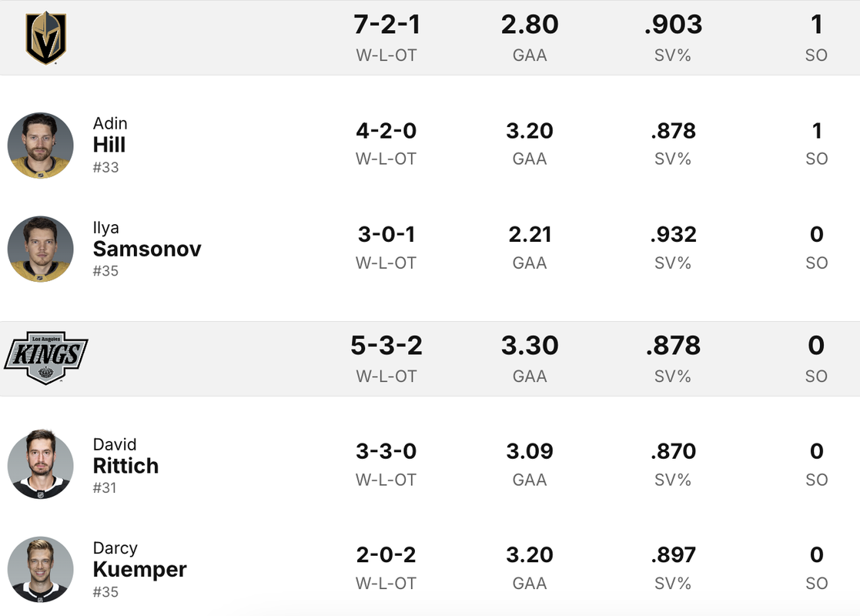The image size is (860, 616).
Task: Select the Ilya Samsonov name link
Action: tap(147, 239)
